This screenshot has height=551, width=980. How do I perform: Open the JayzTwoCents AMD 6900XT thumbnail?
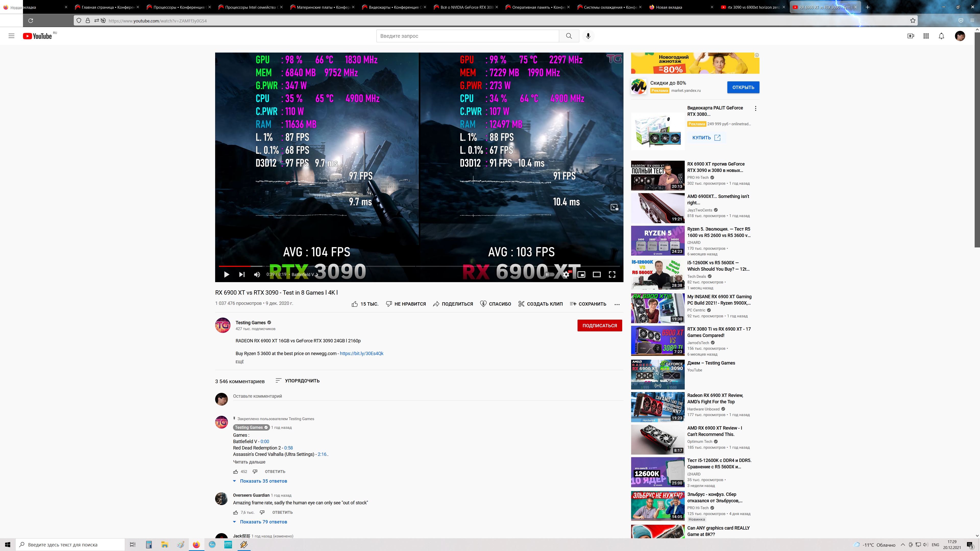pyautogui.click(x=658, y=208)
